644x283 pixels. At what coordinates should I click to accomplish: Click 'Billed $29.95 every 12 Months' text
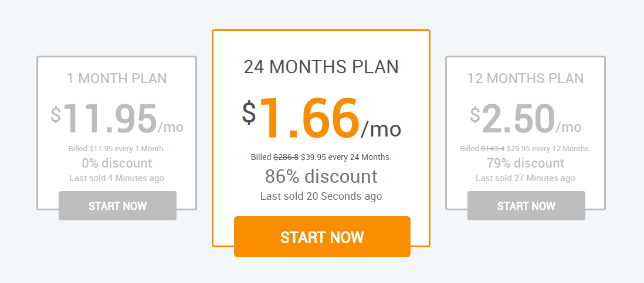coord(526,148)
